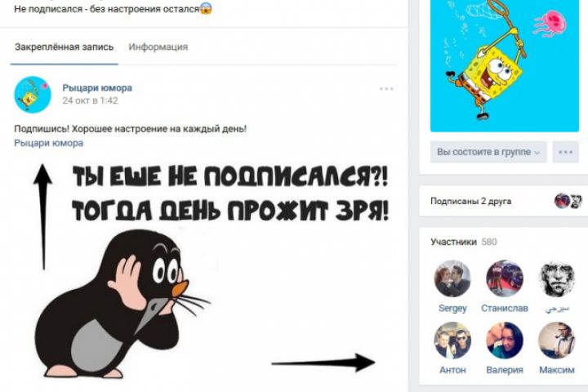The width and height of the screenshot is (588, 392).
Task: Follow the Рыцари юмора link below post text
Action: (x=49, y=143)
